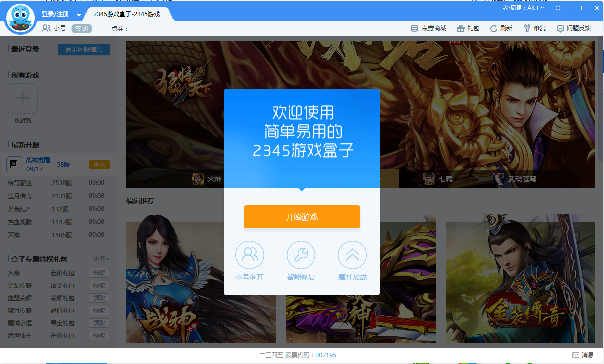Open the 礼包 gift pack icon
Viewport: 604px width, 364px height.
pyautogui.click(x=468, y=28)
